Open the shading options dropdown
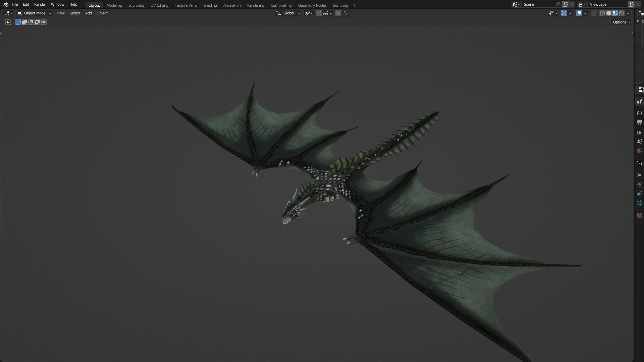This screenshot has width=644, height=362. pos(628,13)
